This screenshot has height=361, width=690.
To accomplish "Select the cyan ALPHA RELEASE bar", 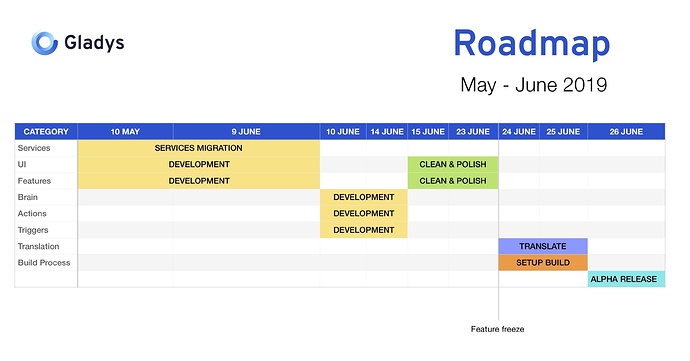I will (x=626, y=279).
